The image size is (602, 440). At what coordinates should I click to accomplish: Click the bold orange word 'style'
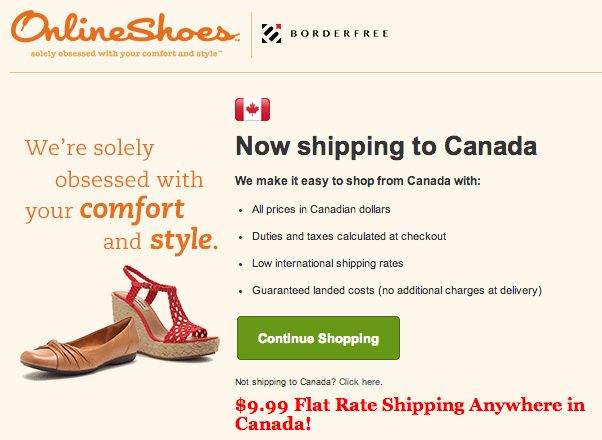[180, 241]
